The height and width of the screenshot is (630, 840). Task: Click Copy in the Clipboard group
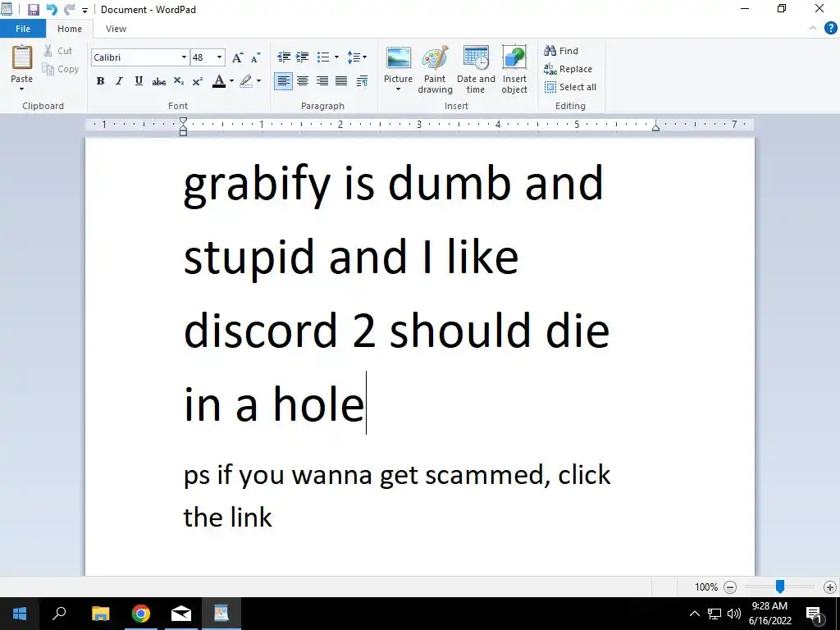[x=61, y=69]
